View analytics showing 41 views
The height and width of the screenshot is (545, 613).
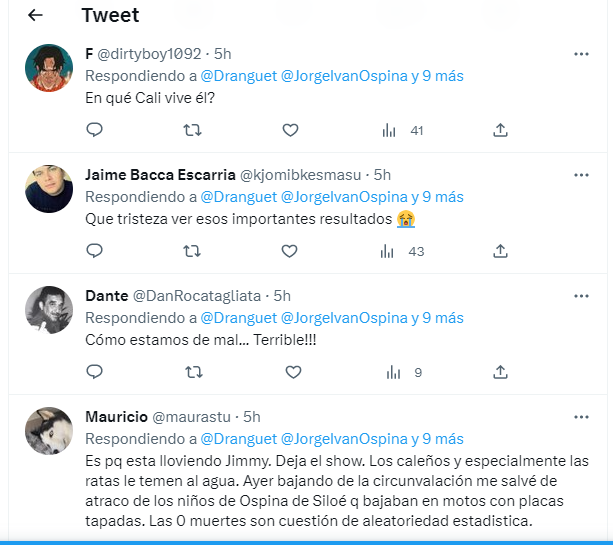click(403, 130)
